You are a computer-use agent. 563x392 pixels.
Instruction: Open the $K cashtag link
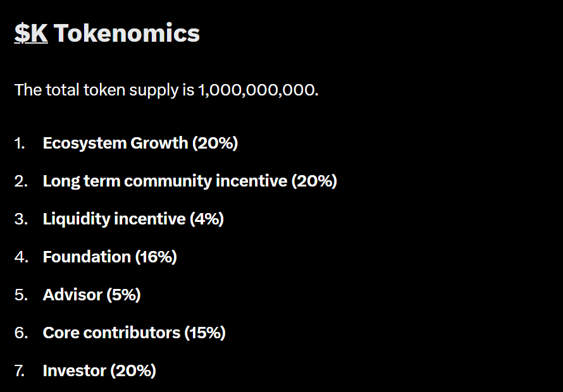(x=31, y=34)
